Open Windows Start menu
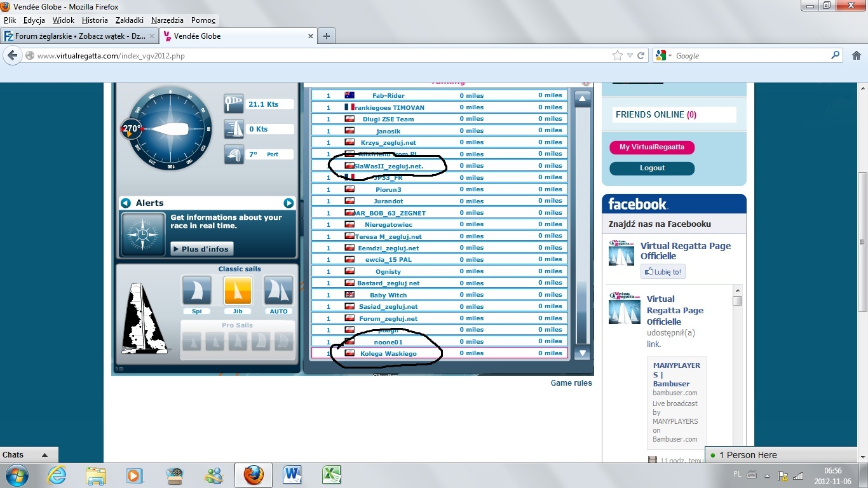Image resolution: width=868 pixels, height=488 pixels. coord(17,475)
